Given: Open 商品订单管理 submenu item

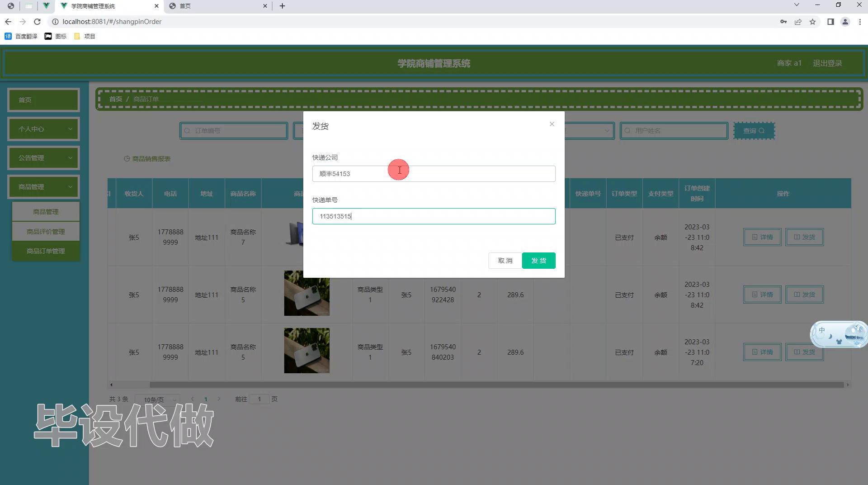Looking at the screenshot, I should tap(46, 251).
